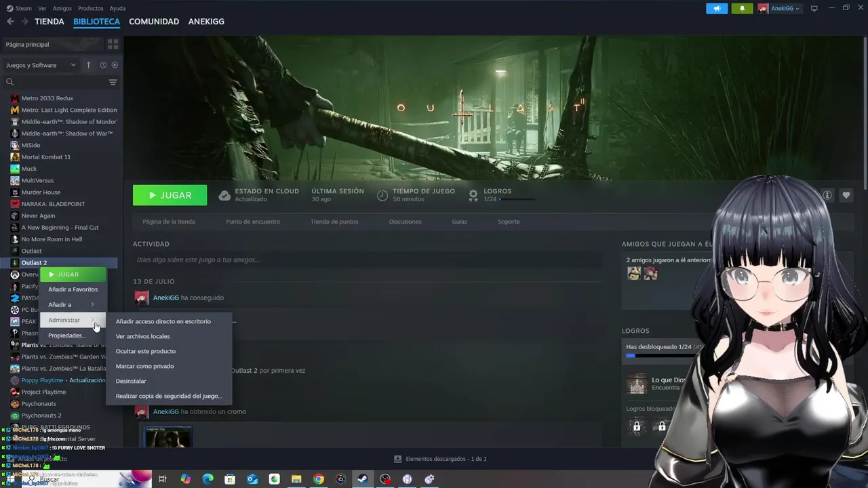Click the green JUGAR button on game page
The width and height of the screenshot is (868, 488).
[170, 195]
